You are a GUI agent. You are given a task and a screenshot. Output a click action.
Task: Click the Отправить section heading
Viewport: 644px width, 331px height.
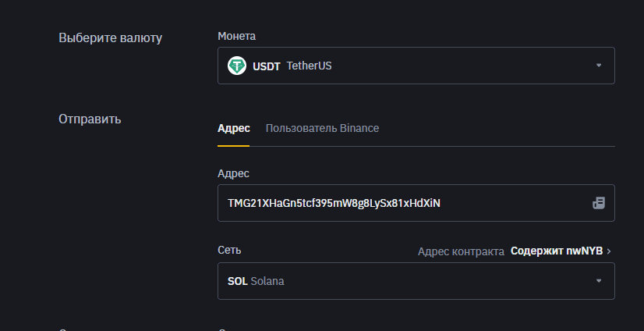pos(90,119)
